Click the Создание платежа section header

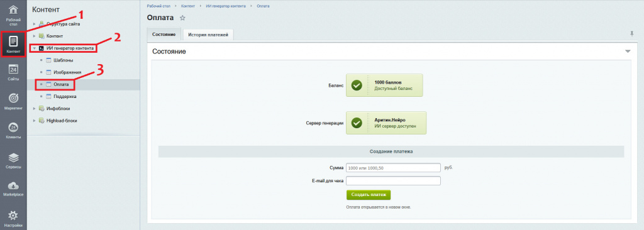pos(391,151)
